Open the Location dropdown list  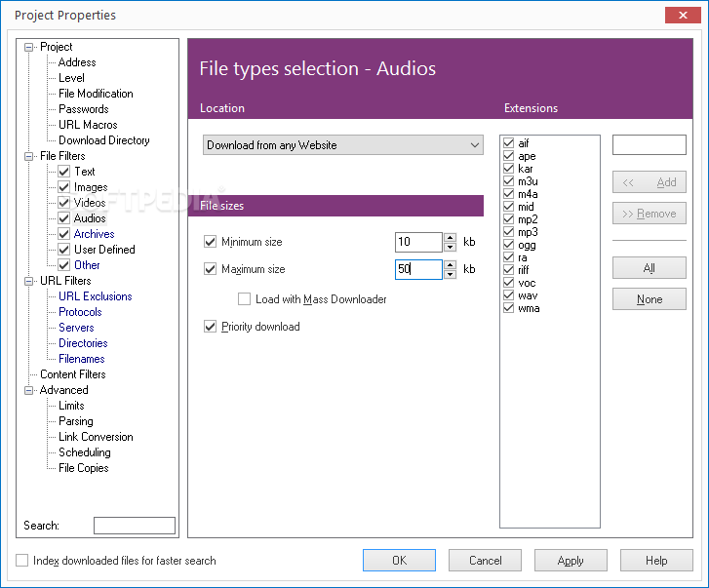(x=475, y=145)
